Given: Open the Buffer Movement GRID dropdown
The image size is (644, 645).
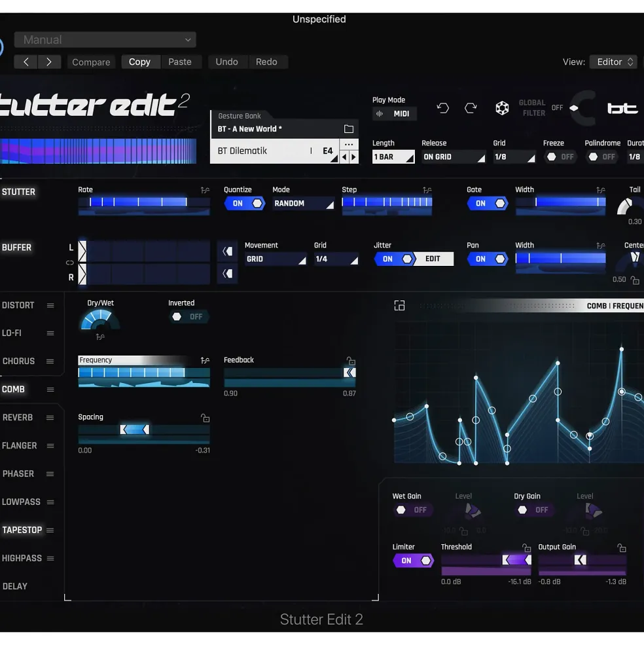Looking at the screenshot, I should point(276,259).
